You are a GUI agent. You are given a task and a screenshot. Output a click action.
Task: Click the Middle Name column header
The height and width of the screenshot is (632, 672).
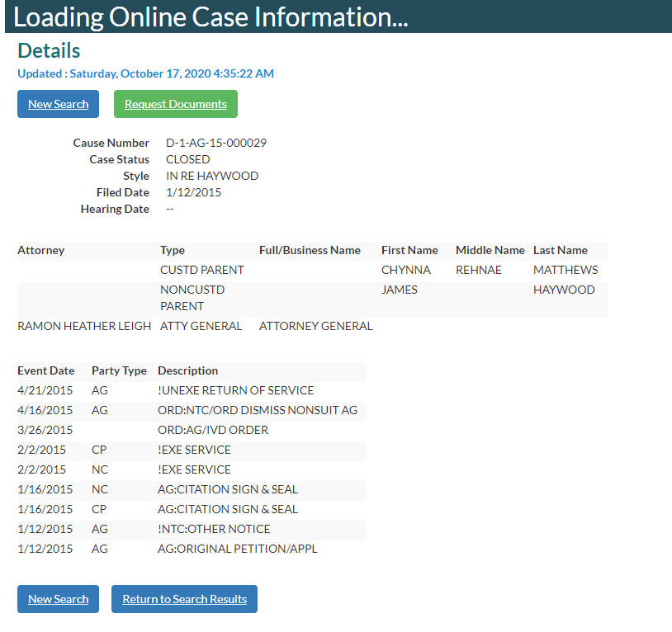coord(490,250)
